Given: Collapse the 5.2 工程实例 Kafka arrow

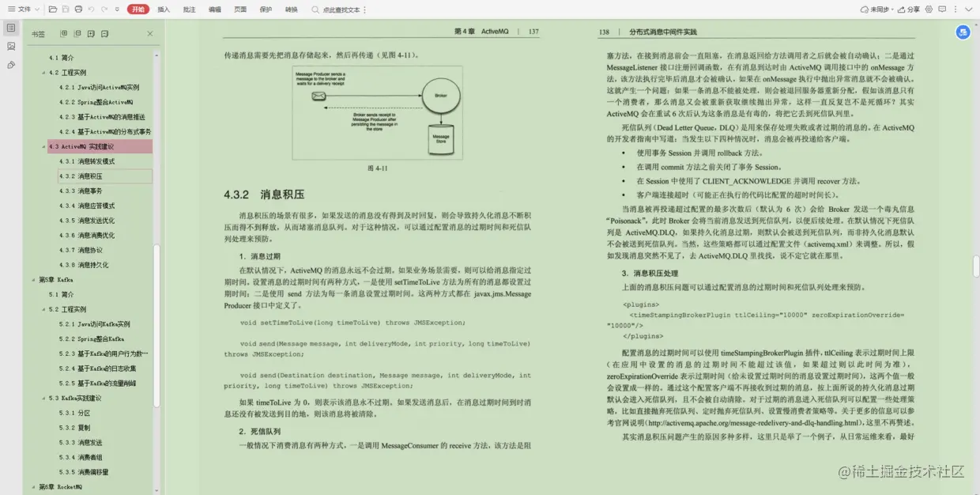Looking at the screenshot, I should pos(43,309).
